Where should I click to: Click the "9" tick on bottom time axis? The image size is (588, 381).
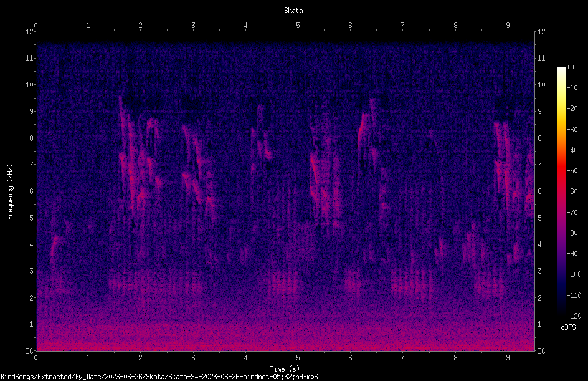click(508, 358)
